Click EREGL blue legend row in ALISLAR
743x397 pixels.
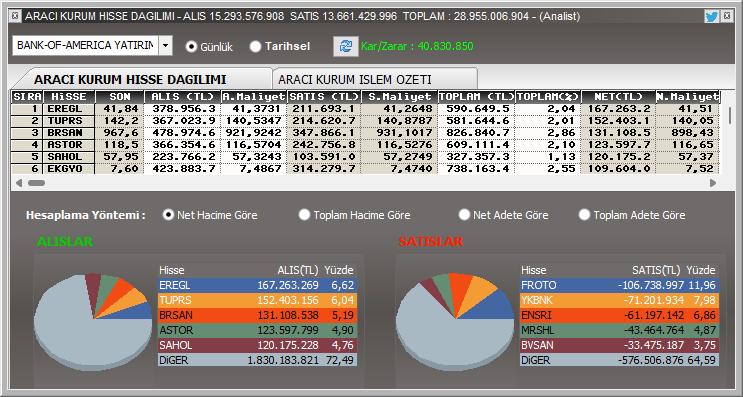tap(257, 285)
